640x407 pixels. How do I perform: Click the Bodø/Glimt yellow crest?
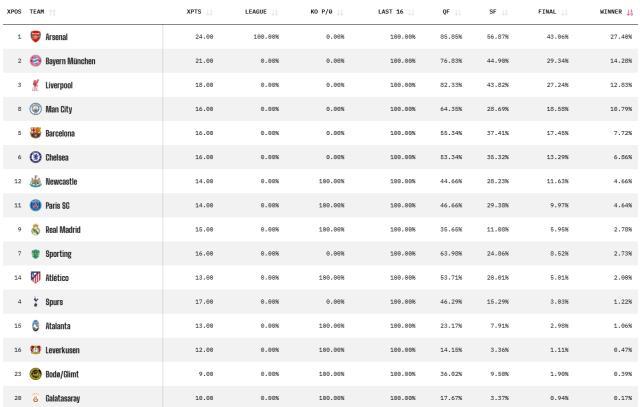point(35,373)
